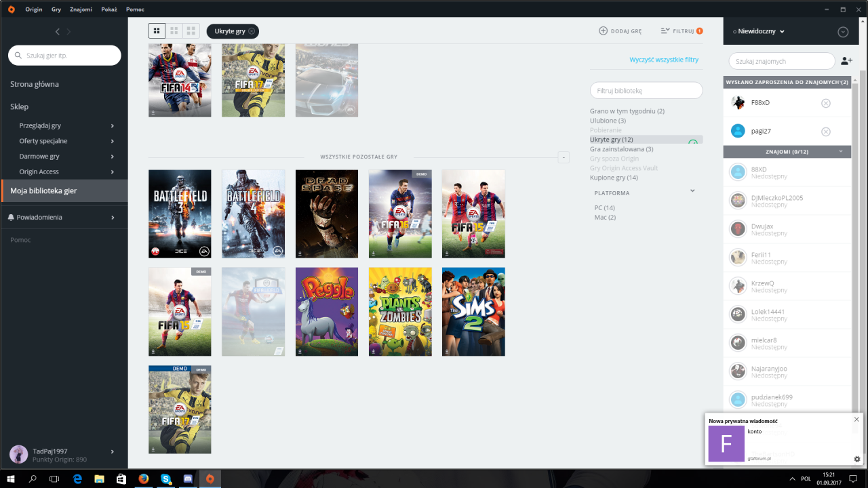The image size is (868, 488).
Task: Focus Szukaj znajomych field
Action: 782,61
